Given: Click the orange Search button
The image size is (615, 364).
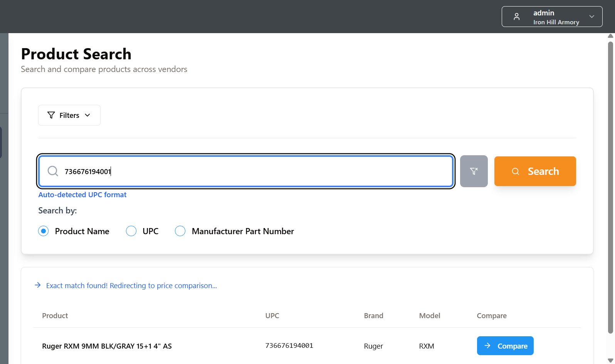Looking at the screenshot, I should 535,171.
